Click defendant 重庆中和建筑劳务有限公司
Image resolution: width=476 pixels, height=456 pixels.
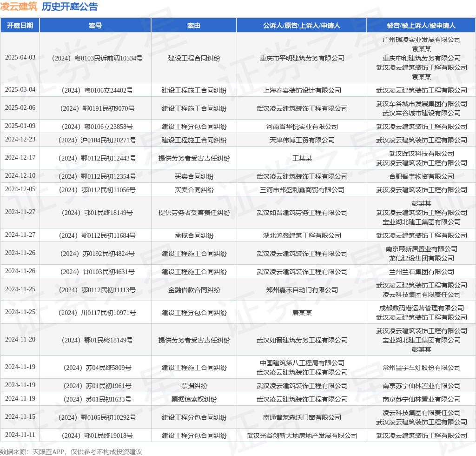click(x=421, y=58)
